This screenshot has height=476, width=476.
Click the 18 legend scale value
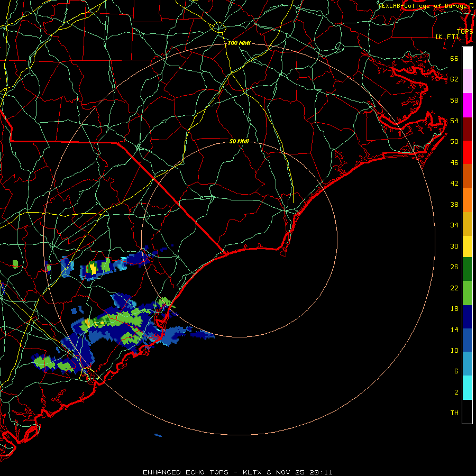pyautogui.click(x=454, y=309)
